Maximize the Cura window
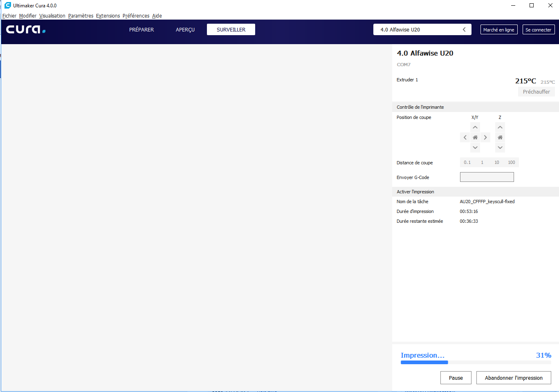Screen dimensions: 559x392 (532, 5)
